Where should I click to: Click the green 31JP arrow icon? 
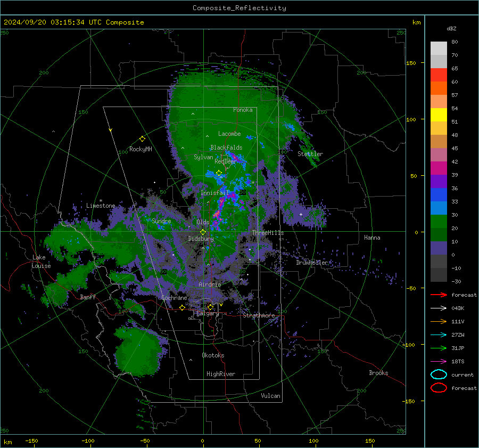[439, 348]
